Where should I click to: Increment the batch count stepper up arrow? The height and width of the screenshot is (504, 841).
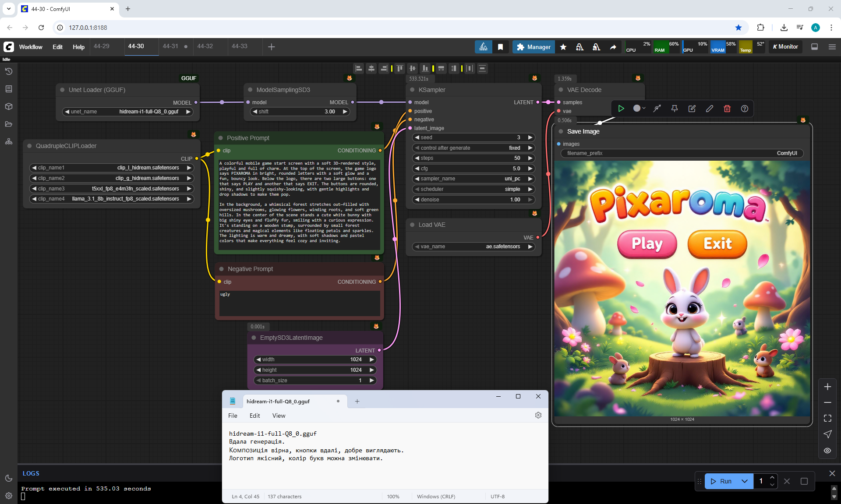(x=772, y=477)
